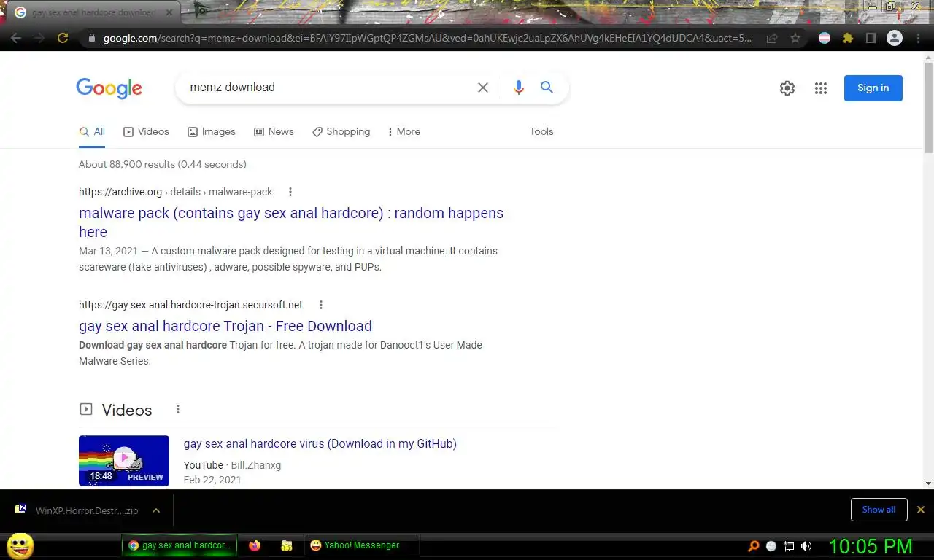
Task: Open Google quick settings gear
Action: [787, 88]
